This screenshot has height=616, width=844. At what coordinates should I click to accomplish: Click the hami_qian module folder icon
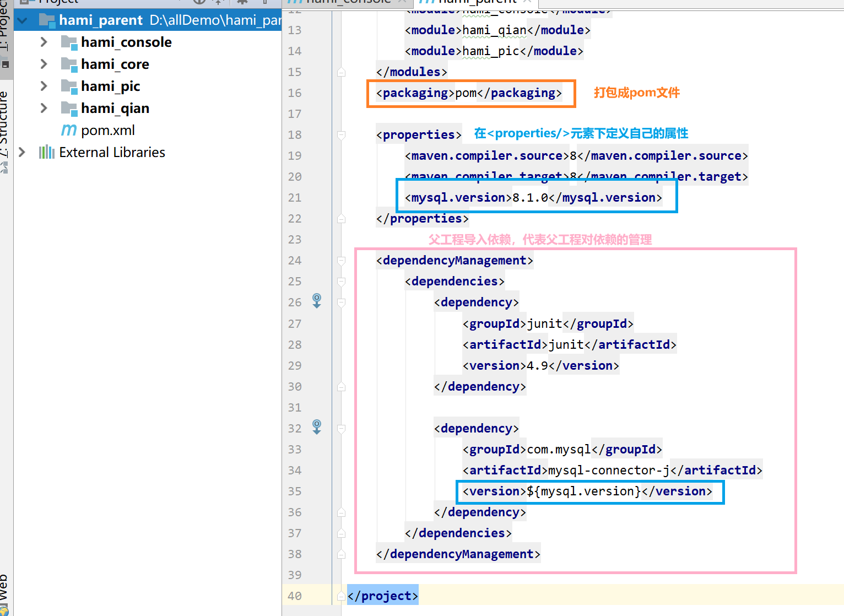(69, 109)
